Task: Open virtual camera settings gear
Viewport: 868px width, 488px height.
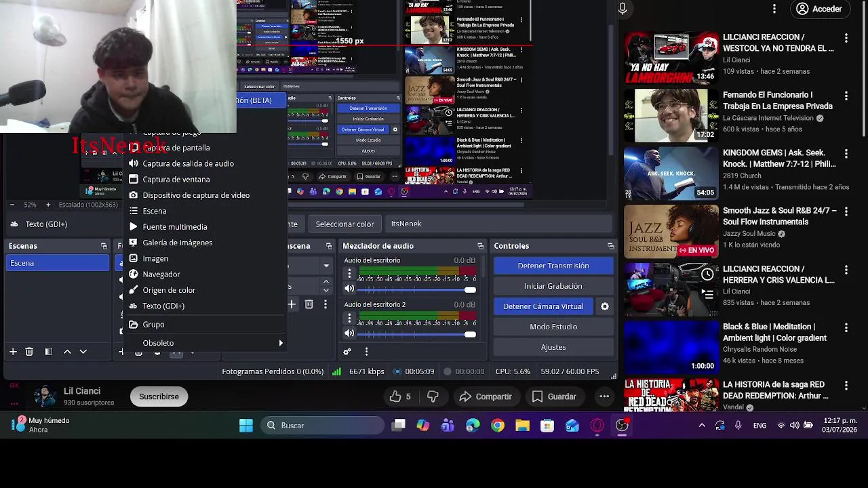Action: pyautogui.click(x=605, y=306)
